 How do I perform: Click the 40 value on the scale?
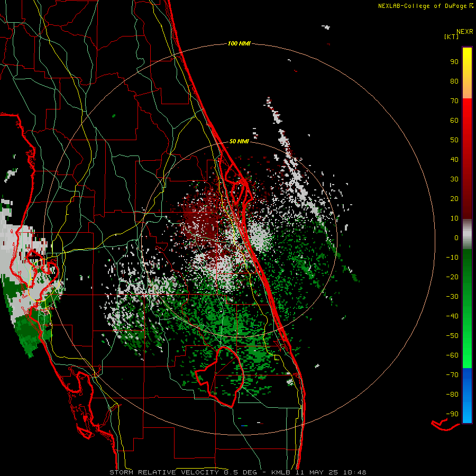click(454, 159)
